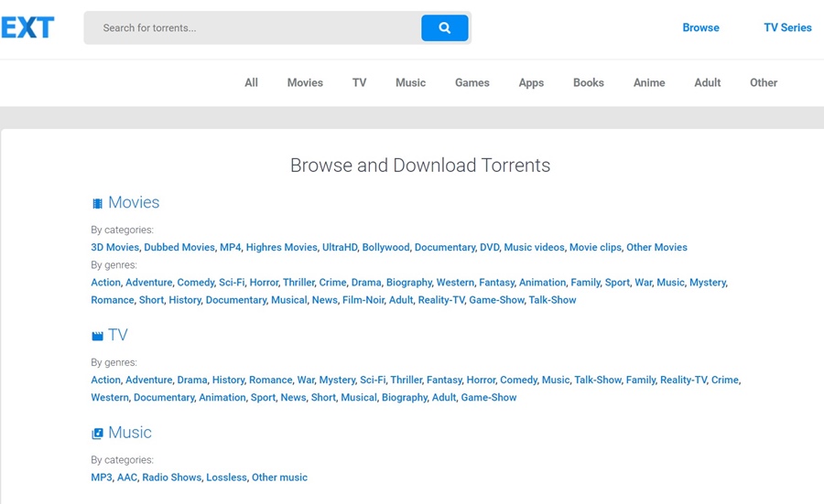Open Talk-Show genre under TV section
The width and height of the screenshot is (824, 504).
(x=597, y=380)
